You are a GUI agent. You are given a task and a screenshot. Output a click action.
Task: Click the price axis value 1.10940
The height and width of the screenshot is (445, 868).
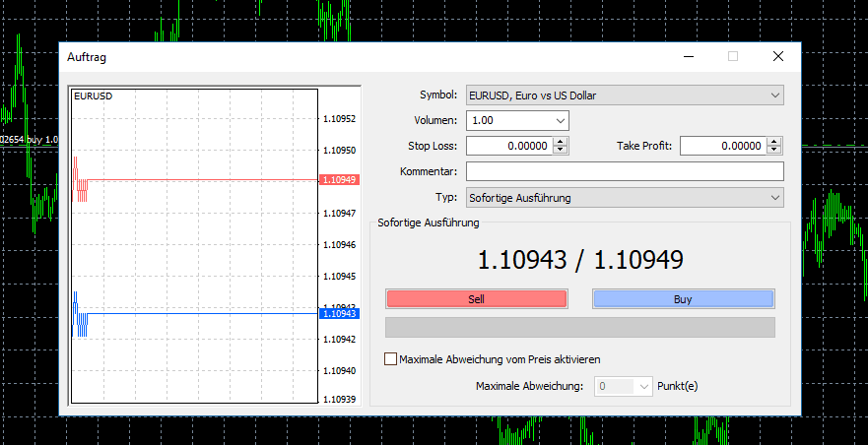339,370
